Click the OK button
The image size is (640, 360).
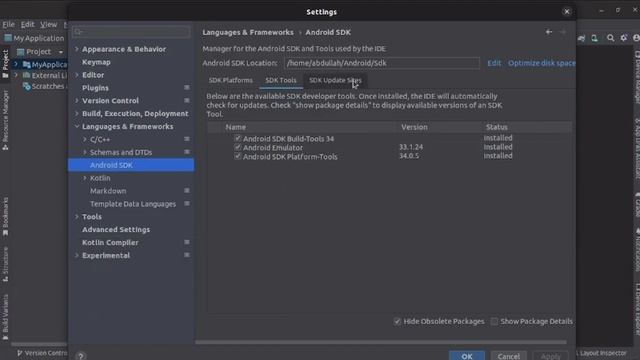pos(467,356)
